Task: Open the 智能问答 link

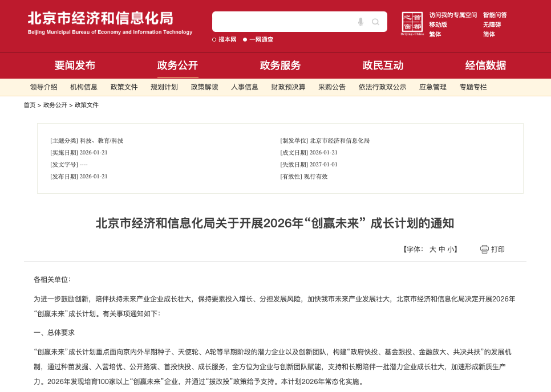Action: [x=495, y=15]
